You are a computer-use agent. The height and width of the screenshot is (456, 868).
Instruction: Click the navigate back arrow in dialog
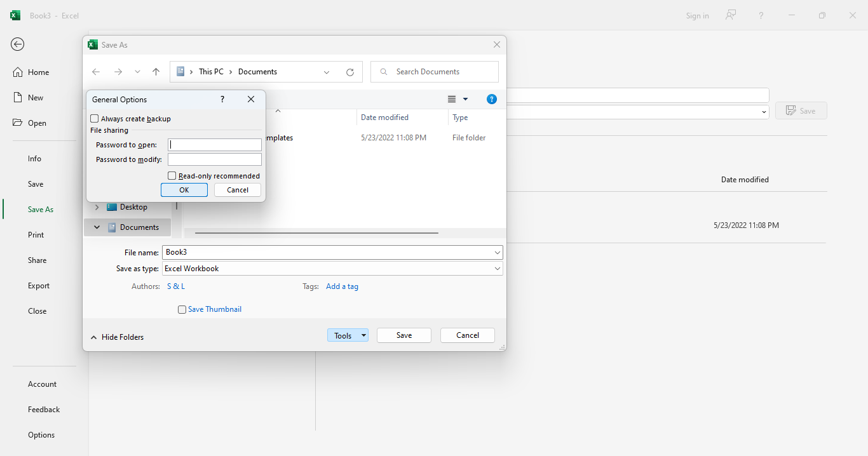[96, 72]
